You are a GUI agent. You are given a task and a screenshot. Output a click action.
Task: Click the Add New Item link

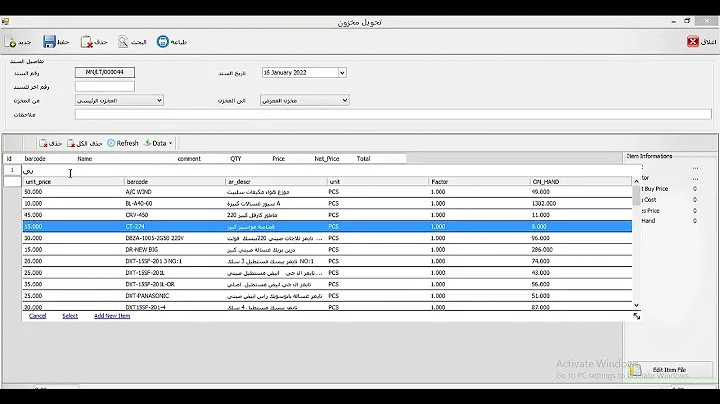click(x=112, y=316)
